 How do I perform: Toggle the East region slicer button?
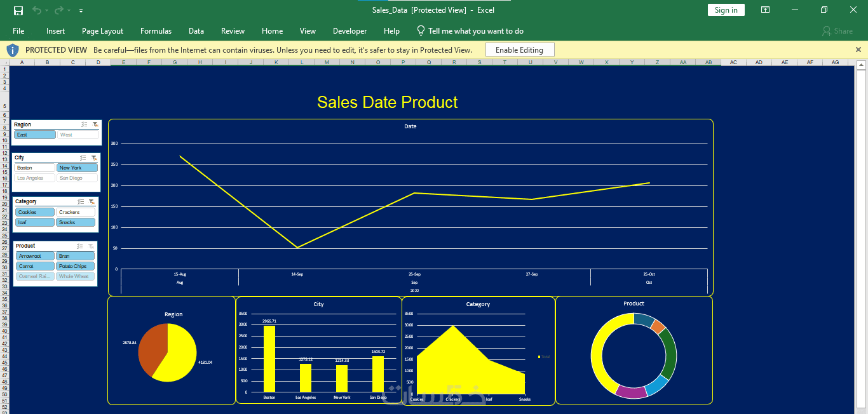pyautogui.click(x=35, y=135)
